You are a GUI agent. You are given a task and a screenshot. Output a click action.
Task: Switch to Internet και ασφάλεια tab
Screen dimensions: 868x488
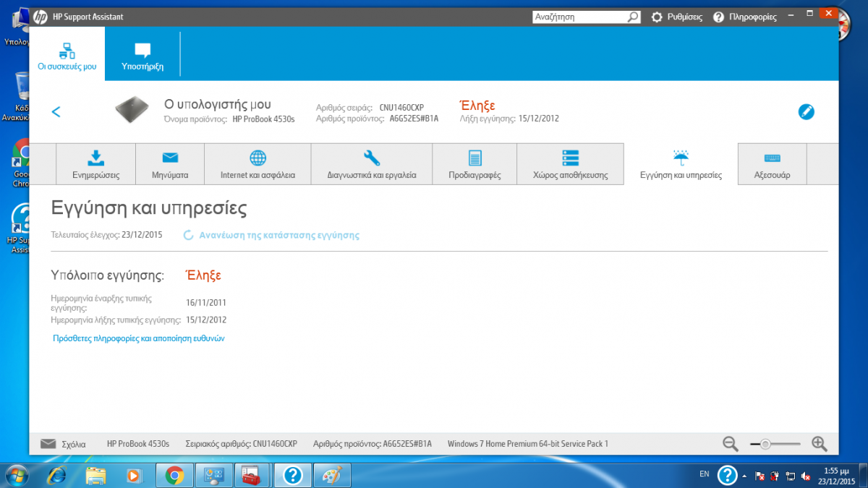[258, 164]
